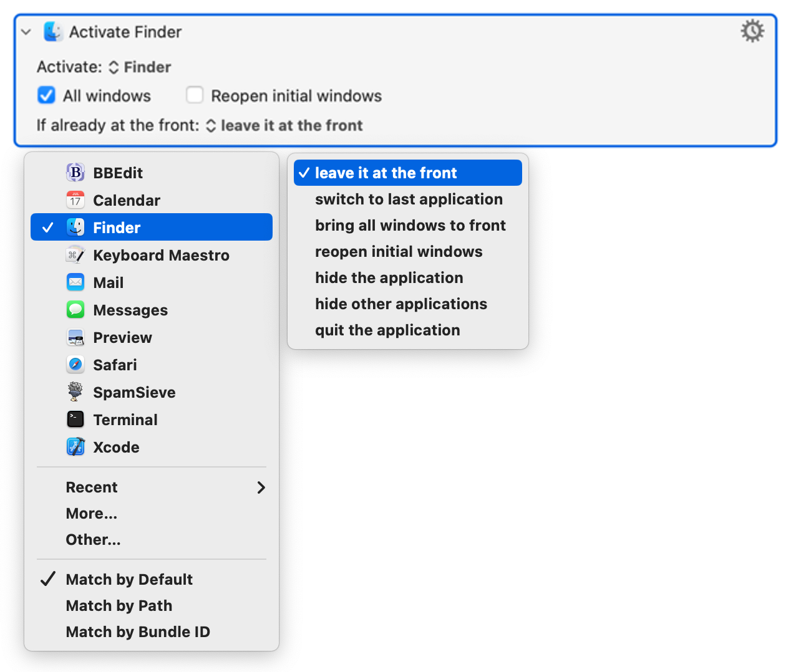This screenshot has width=791, height=672.
Task: Collapse the Activate Finder action
Action: 25,31
